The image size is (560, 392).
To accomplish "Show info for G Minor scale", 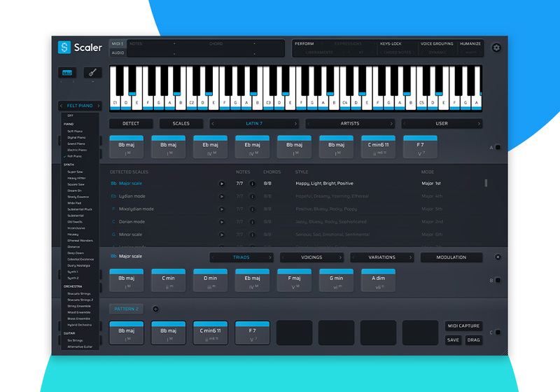I will point(252,235).
